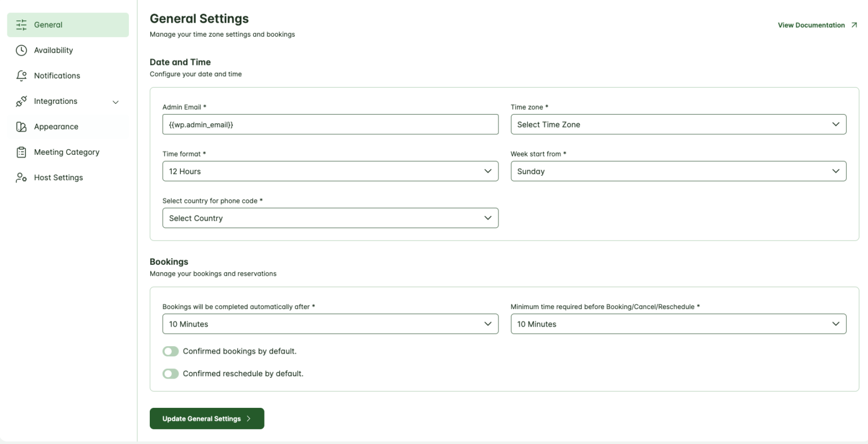Open the Week start from dropdown
Image resolution: width=868 pixels, height=444 pixels.
coord(678,171)
